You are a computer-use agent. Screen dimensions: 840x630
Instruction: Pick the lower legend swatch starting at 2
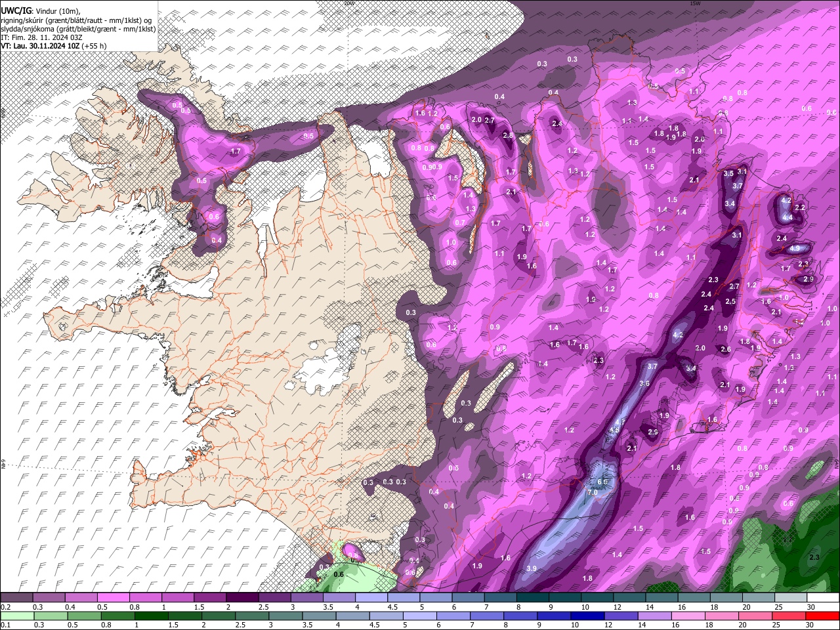[x=219, y=616]
